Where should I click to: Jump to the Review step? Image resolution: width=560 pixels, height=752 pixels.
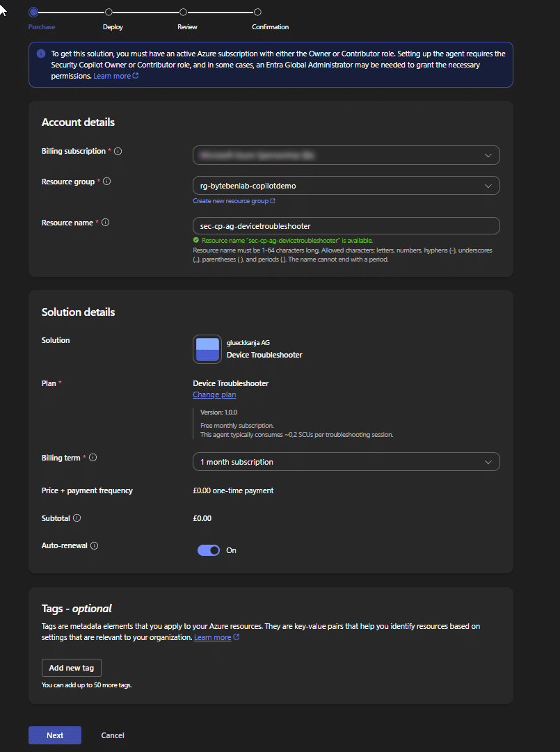pos(184,13)
